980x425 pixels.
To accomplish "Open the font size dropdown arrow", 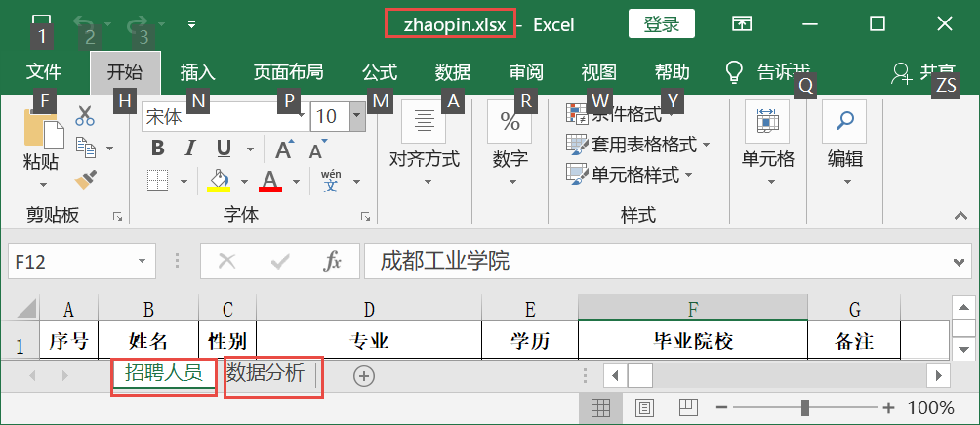I will tap(357, 117).
